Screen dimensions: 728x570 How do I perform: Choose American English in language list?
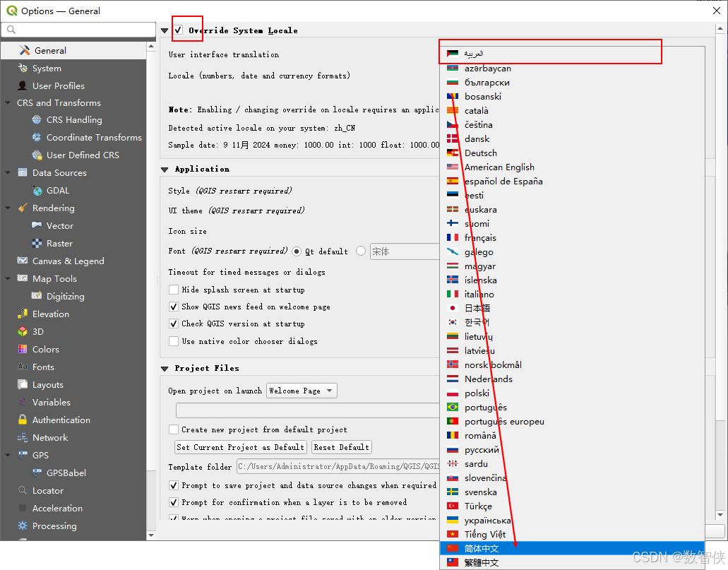(x=572, y=167)
